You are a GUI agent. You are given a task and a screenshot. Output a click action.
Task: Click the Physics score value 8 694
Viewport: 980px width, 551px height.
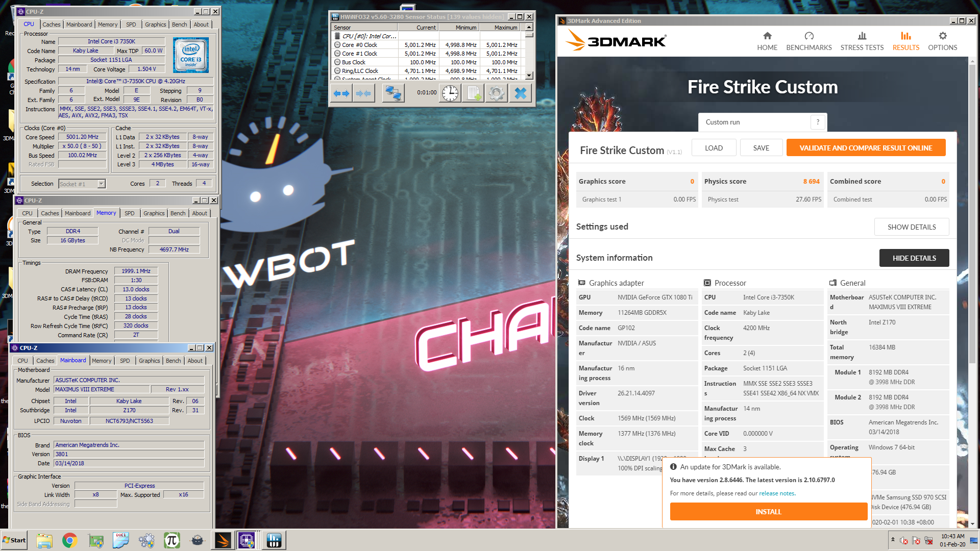(811, 181)
